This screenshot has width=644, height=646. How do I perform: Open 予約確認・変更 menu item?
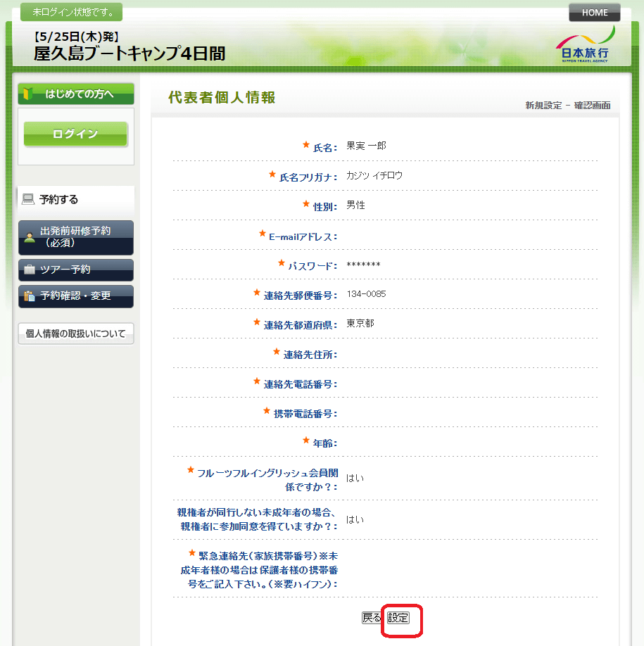(x=76, y=296)
